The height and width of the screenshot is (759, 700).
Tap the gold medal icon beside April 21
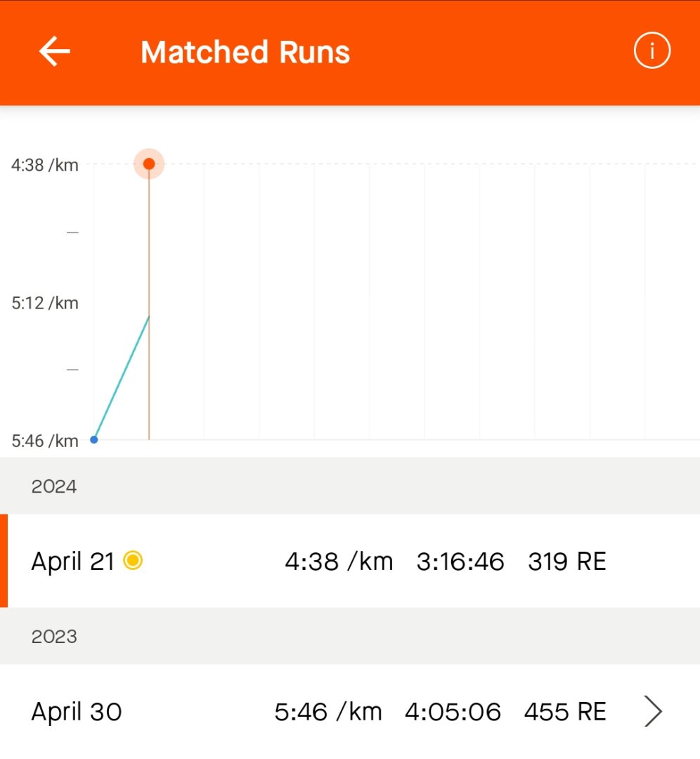coord(133,561)
